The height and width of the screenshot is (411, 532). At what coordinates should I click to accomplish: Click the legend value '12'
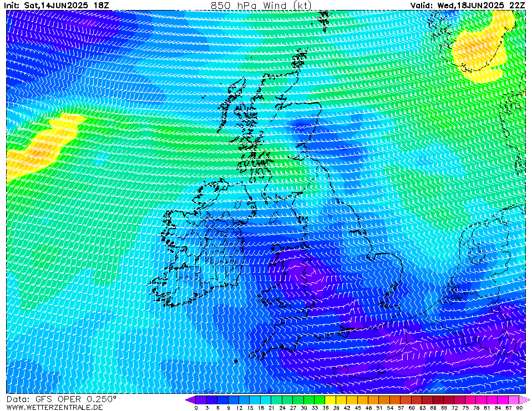(x=239, y=408)
